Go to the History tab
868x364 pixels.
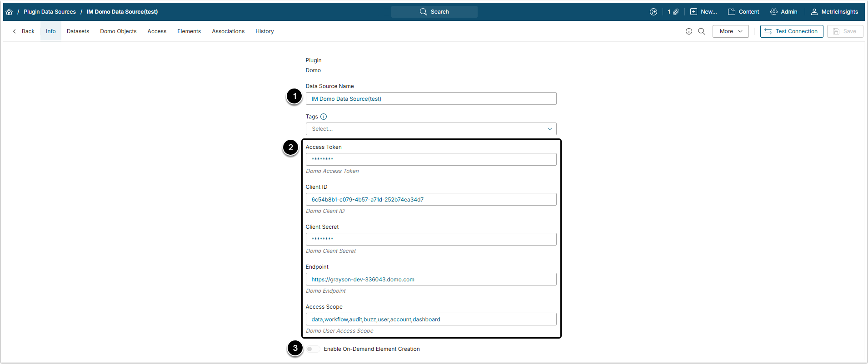[264, 31]
